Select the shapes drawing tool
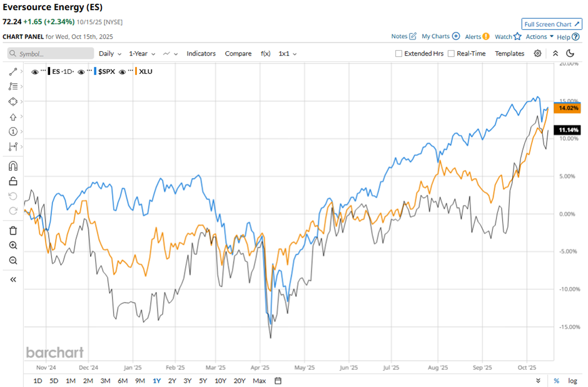Screen dimensions: 588x387 point(13,101)
